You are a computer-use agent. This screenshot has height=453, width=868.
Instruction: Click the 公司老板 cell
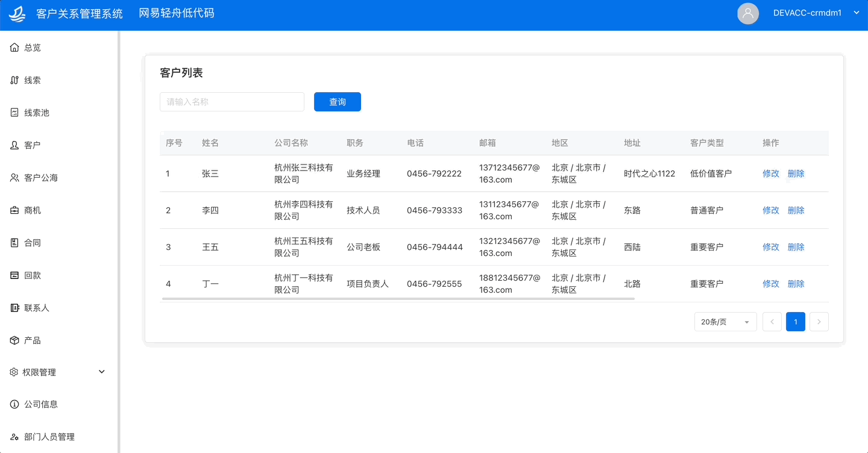[363, 247]
